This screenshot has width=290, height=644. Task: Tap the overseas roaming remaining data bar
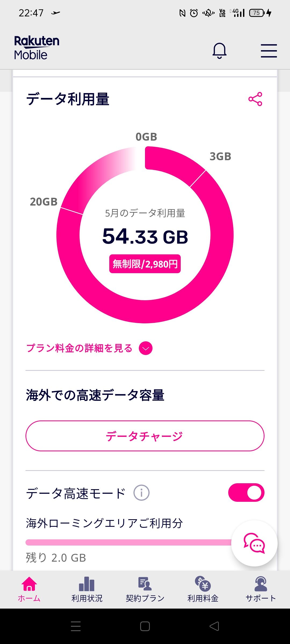click(x=129, y=542)
